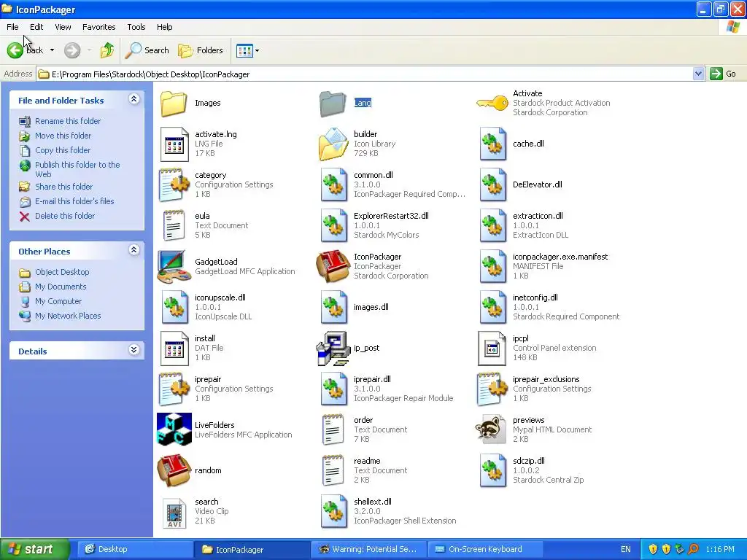Click the shellext.dll icon
The height and width of the screenshot is (560, 747).
(x=333, y=511)
